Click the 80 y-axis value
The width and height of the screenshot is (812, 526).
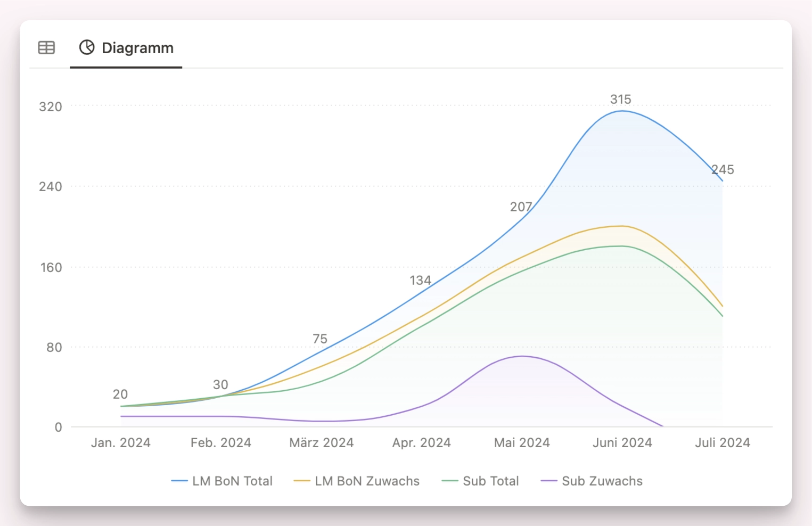(x=54, y=347)
